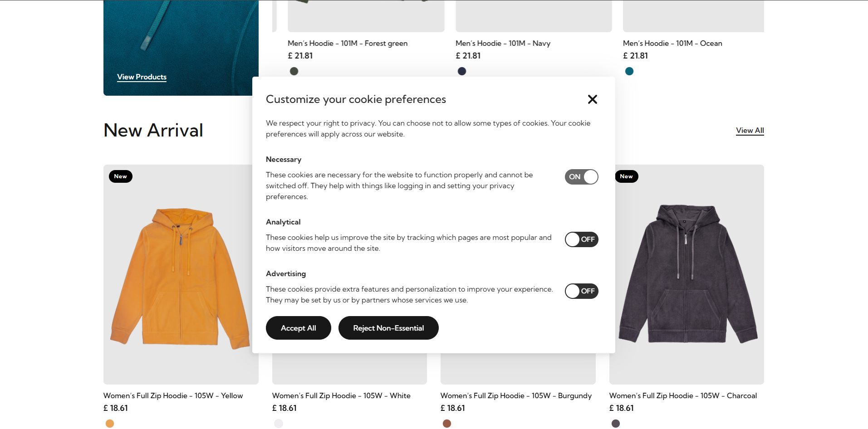Screen dimensions: 868x429
Task: Select the Forest green color swatch
Action: [x=294, y=71]
